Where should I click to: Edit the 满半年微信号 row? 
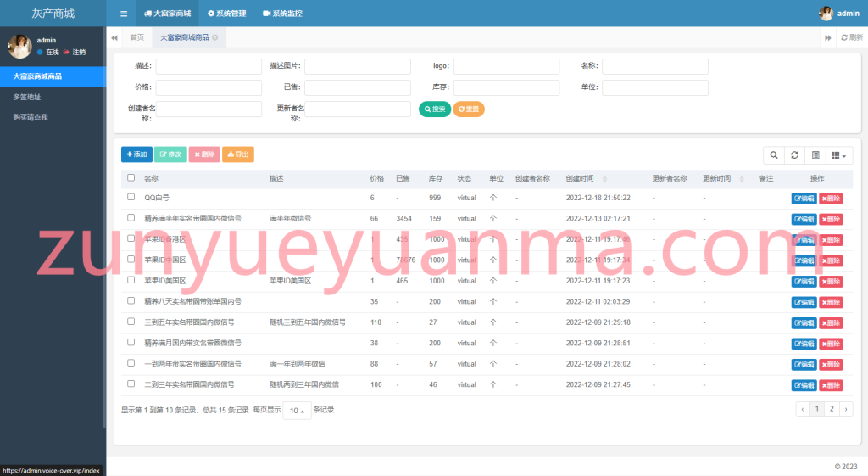tap(804, 220)
